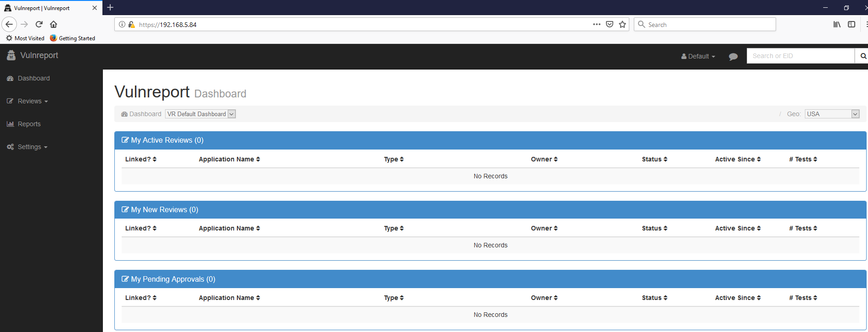Toggle the Firefox sidebar icon
The width and height of the screenshot is (868, 332).
click(x=852, y=24)
